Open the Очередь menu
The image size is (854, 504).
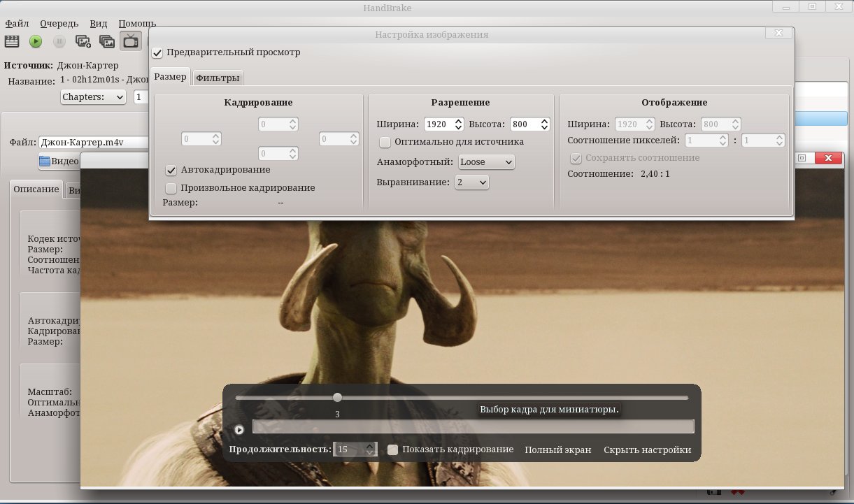coord(59,23)
